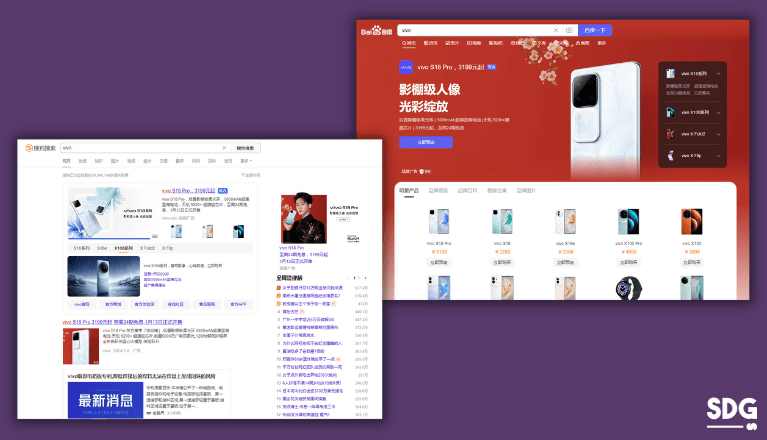
Task: Click the vivo S18e product image on Baidu
Action: (x=565, y=221)
